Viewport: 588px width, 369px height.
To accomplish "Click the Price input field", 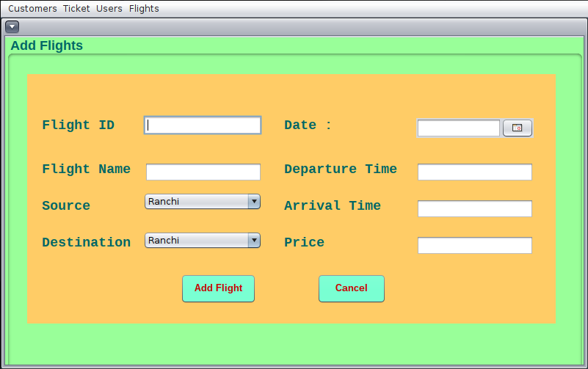I will click(475, 245).
